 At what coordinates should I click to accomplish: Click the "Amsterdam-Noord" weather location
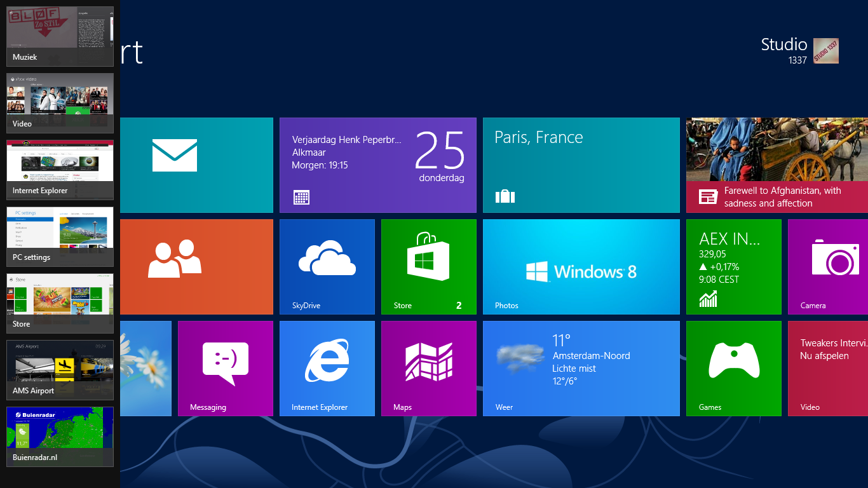point(592,356)
